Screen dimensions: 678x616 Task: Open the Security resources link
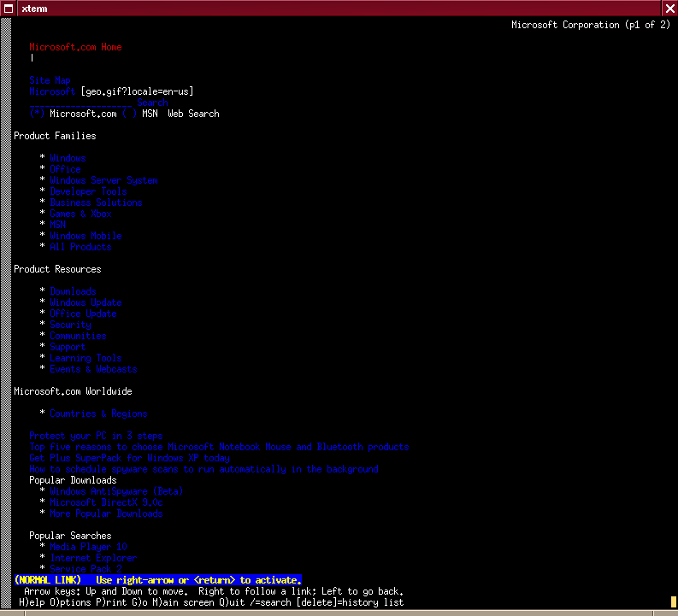70,326
